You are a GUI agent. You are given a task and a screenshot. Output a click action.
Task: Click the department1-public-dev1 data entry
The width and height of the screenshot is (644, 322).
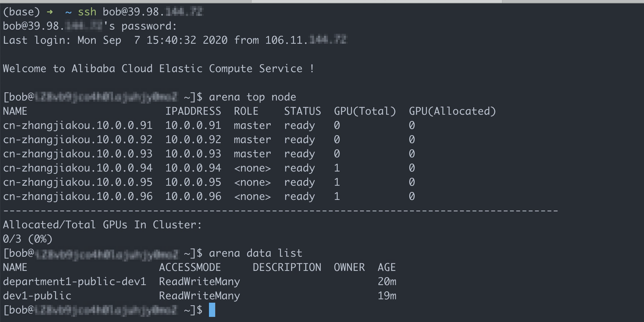tap(74, 282)
